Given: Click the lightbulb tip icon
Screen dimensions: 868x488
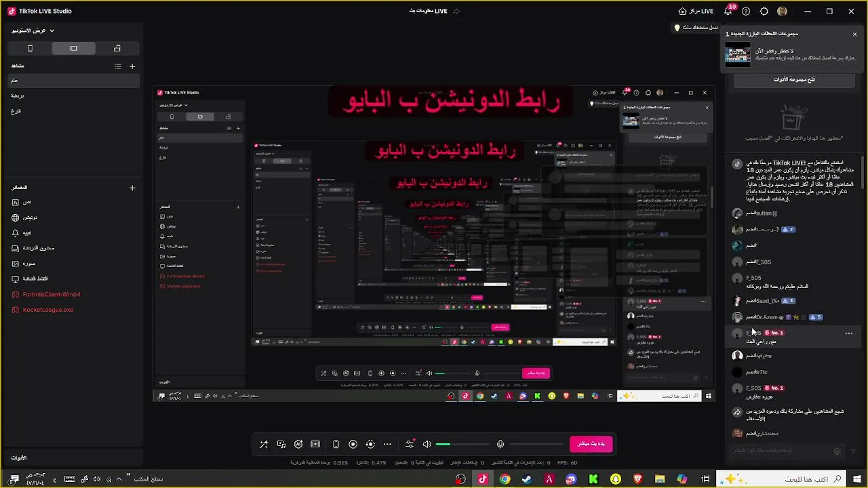Looking at the screenshot, I should tap(677, 28).
